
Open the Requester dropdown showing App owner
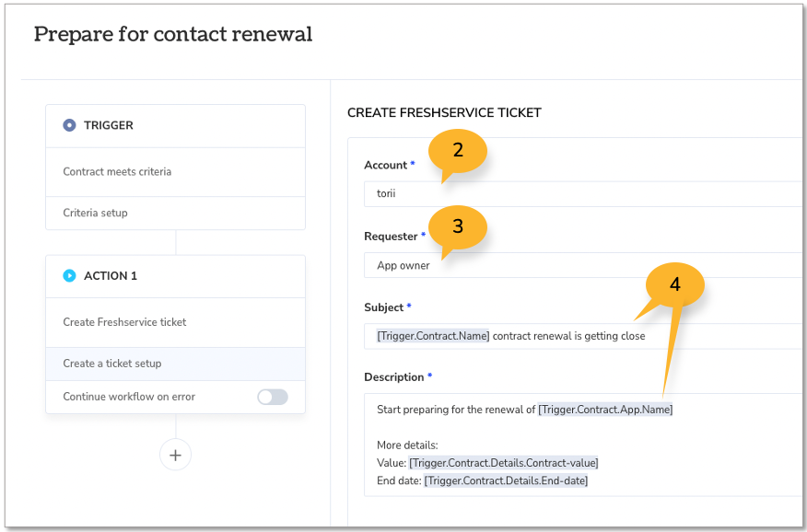coord(585,265)
